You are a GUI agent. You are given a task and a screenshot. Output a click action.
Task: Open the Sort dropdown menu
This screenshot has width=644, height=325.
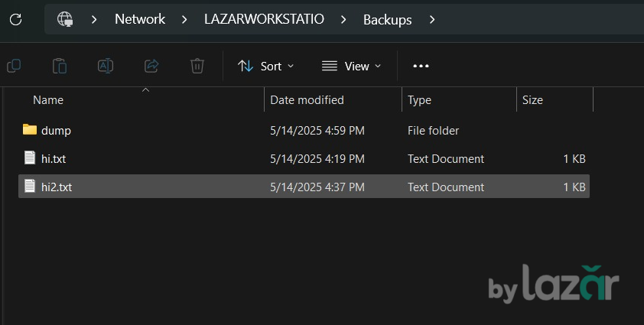(265, 66)
